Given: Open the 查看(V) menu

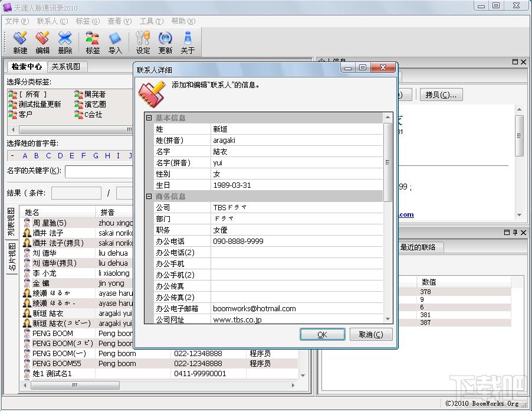Looking at the screenshot, I should pyautogui.click(x=119, y=21).
